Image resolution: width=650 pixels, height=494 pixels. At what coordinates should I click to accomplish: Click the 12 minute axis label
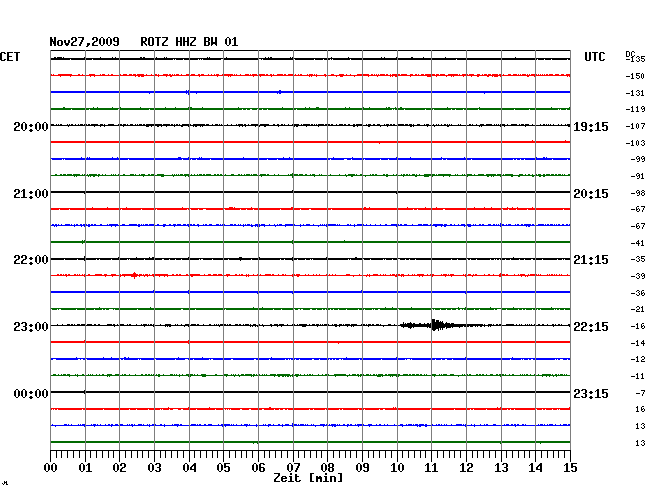(466, 468)
